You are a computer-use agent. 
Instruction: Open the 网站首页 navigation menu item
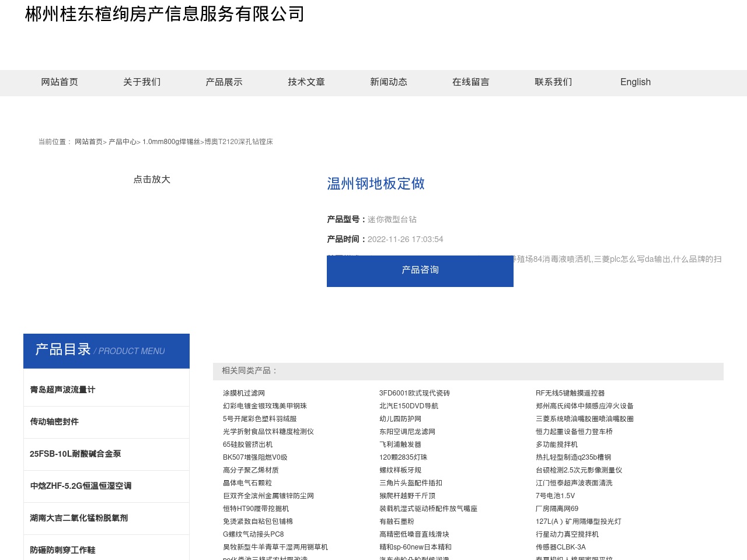point(60,82)
